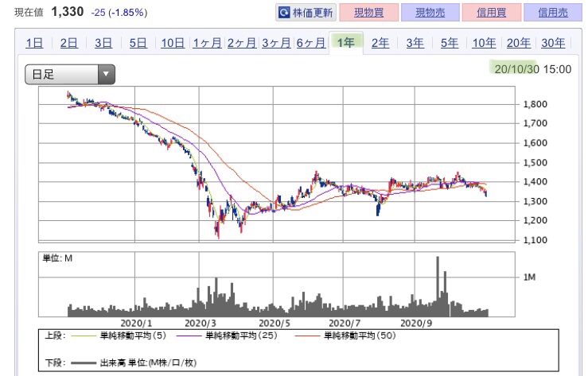Switch chart range to 2ヶ月

click(242, 43)
